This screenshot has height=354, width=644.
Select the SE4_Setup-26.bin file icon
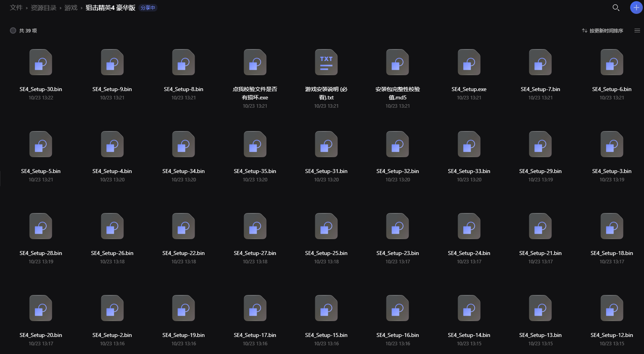112,226
